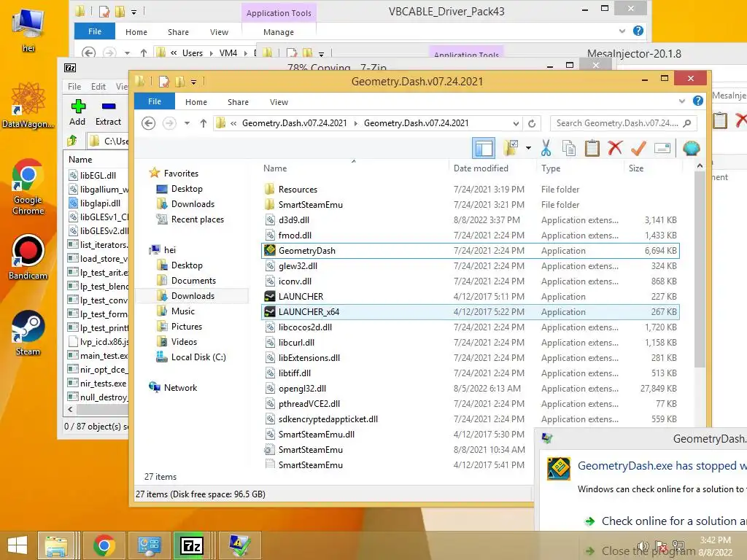Select the LAUNCHER_x64 application file
The width and height of the screenshot is (747, 560).
click(x=471, y=312)
